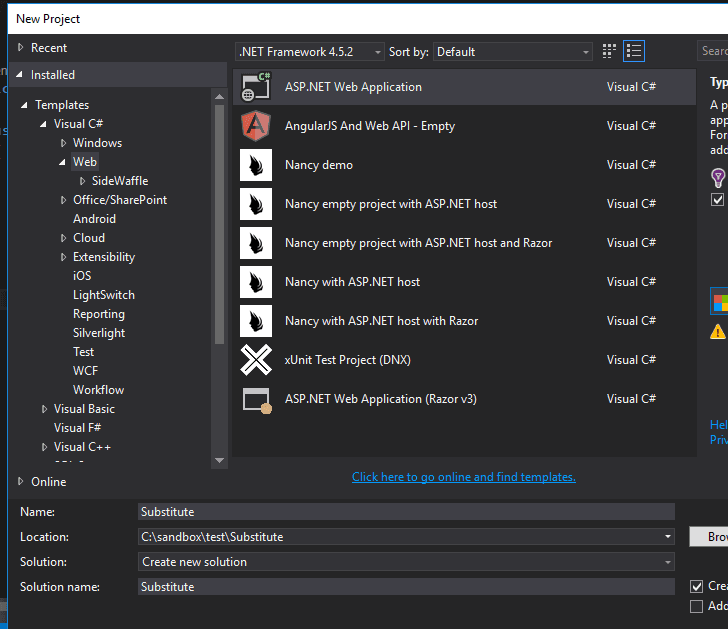Open the .NET Framework version dropdown
Viewport: 728px width, 629px height.
(x=310, y=52)
